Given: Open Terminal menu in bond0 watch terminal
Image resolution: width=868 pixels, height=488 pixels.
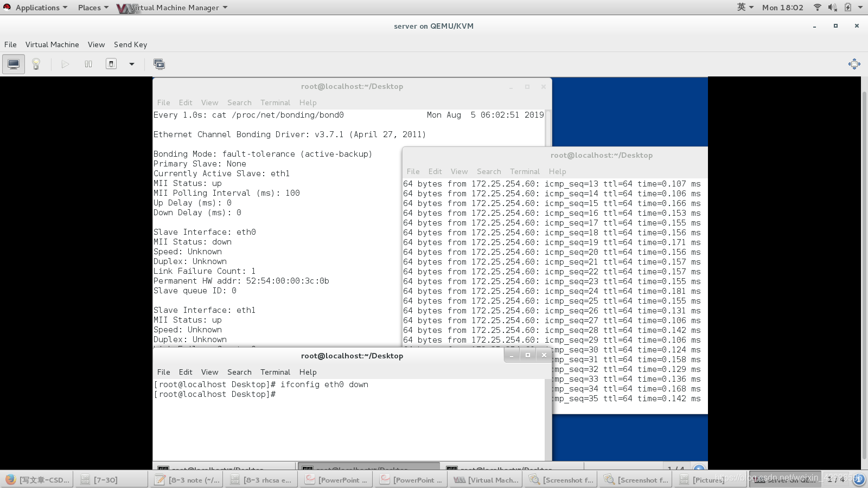Looking at the screenshot, I should coord(275,102).
